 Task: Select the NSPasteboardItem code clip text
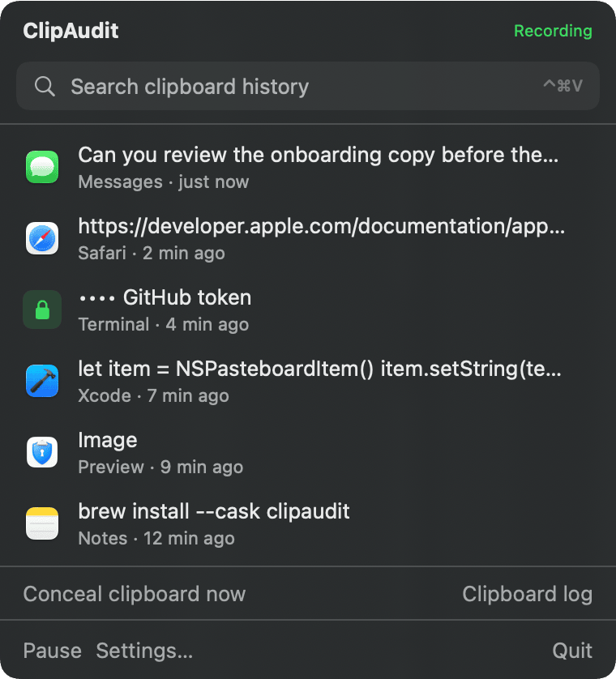pyautogui.click(x=319, y=369)
